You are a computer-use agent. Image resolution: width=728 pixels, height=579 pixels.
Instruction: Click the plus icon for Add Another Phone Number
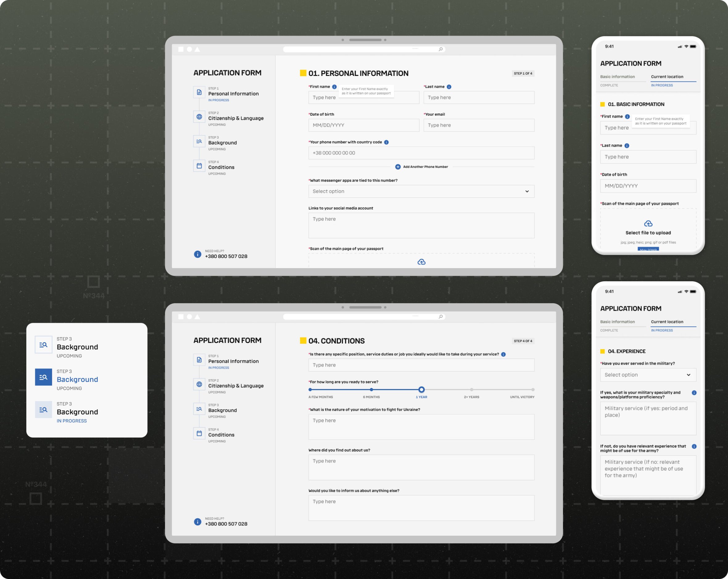[398, 167]
